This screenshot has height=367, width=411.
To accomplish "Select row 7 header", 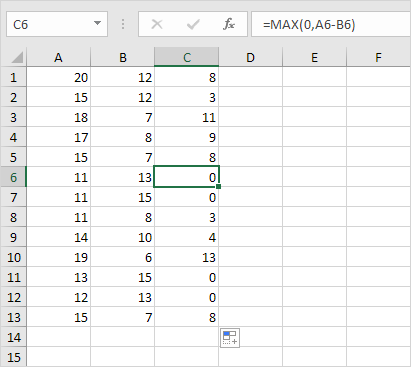I will pos(13,197).
